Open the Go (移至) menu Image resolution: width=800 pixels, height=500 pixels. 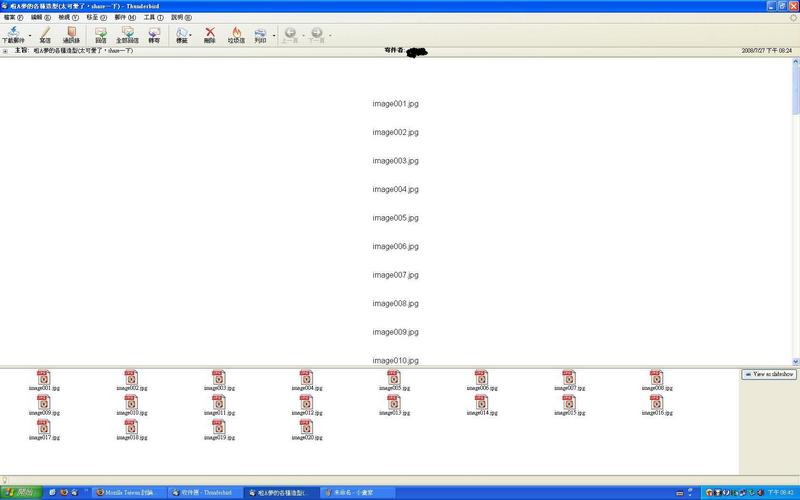coord(96,17)
